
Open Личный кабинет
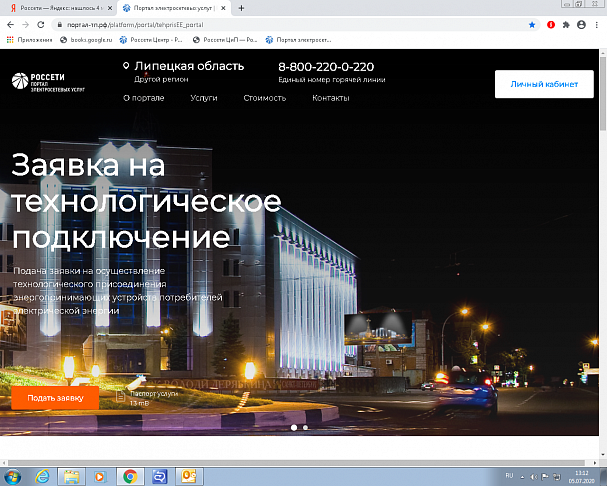pyautogui.click(x=544, y=84)
